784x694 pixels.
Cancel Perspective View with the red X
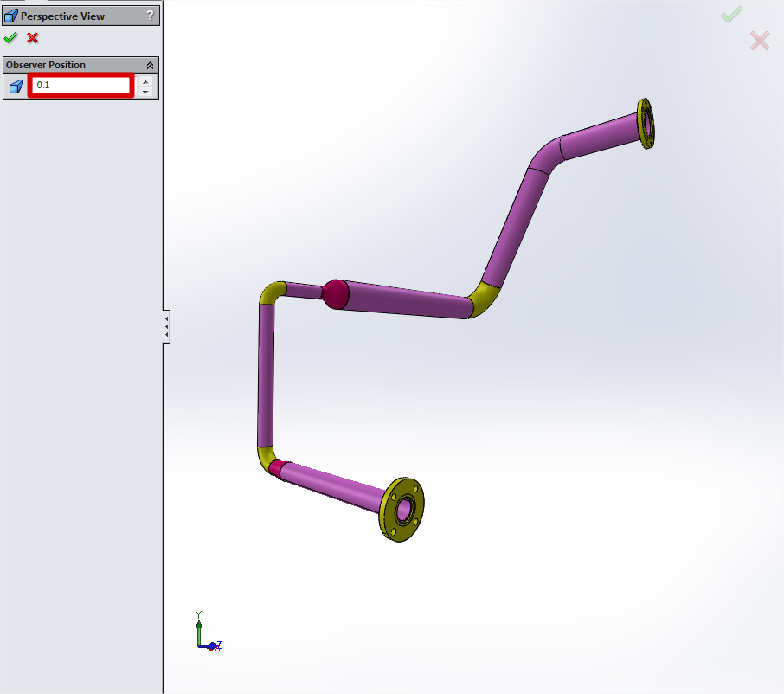pos(33,38)
